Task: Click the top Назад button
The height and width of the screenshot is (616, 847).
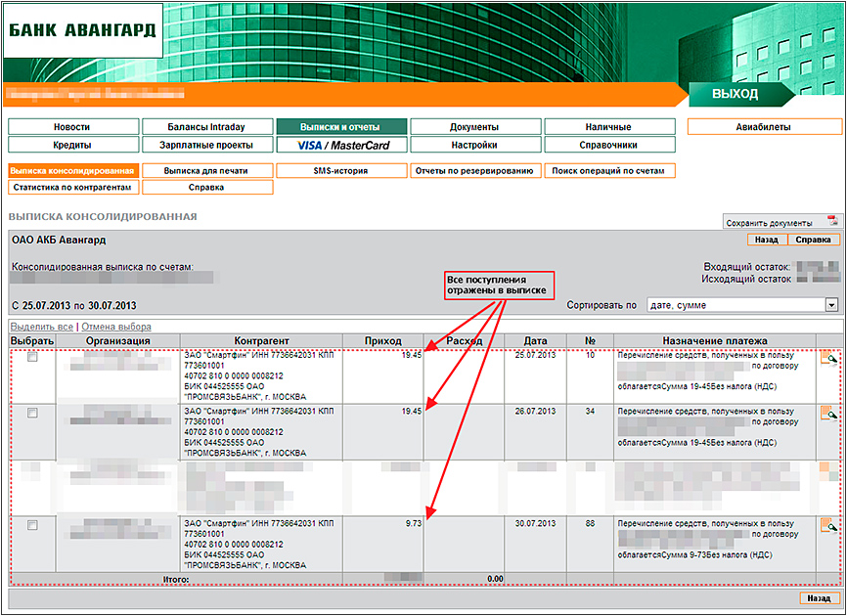Action: [x=767, y=240]
